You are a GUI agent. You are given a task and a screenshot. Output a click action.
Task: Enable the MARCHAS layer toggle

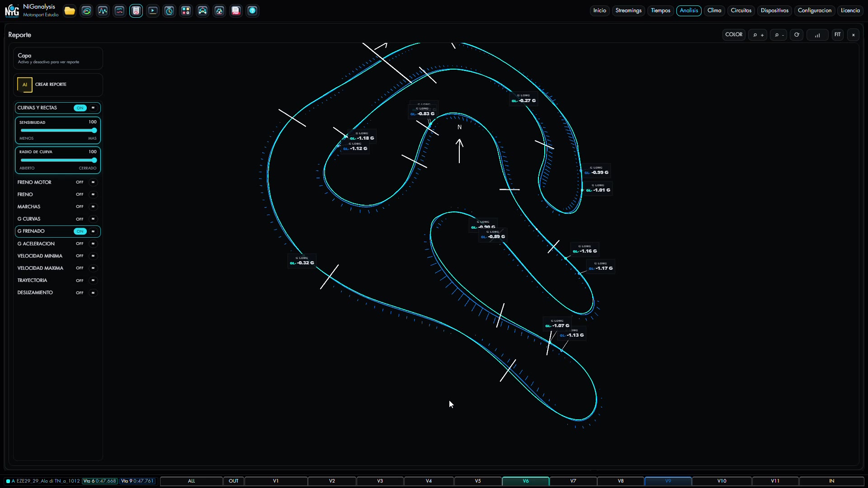pyautogui.click(x=80, y=207)
